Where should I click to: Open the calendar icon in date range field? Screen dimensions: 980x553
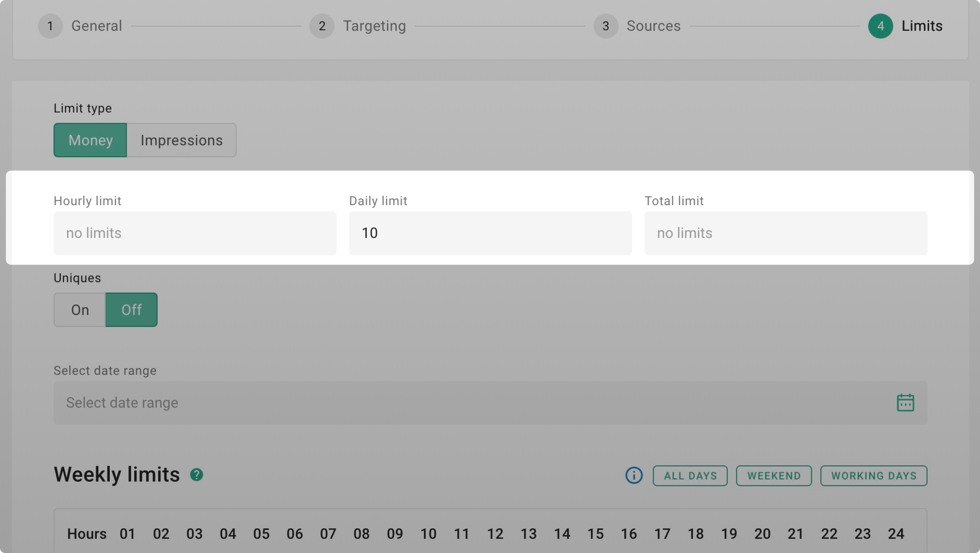click(x=905, y=403)
